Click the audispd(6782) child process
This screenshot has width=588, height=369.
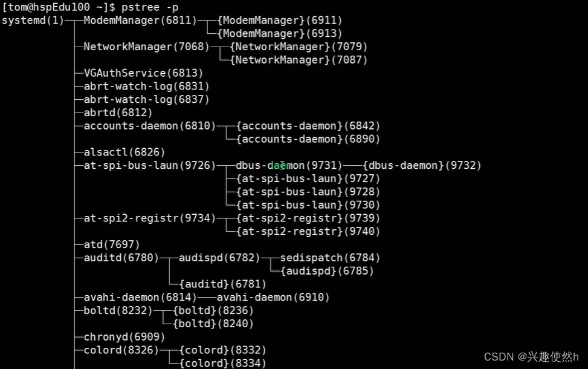[219, 258]
